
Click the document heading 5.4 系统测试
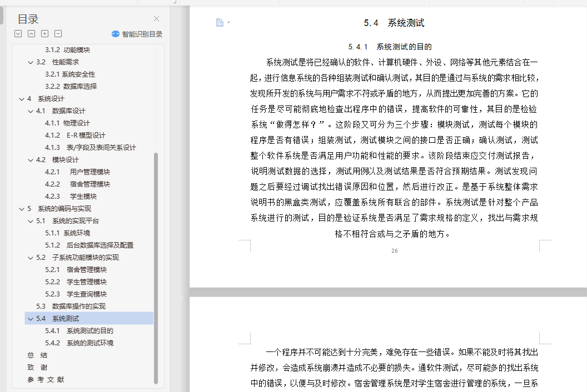tap(394, 23)
